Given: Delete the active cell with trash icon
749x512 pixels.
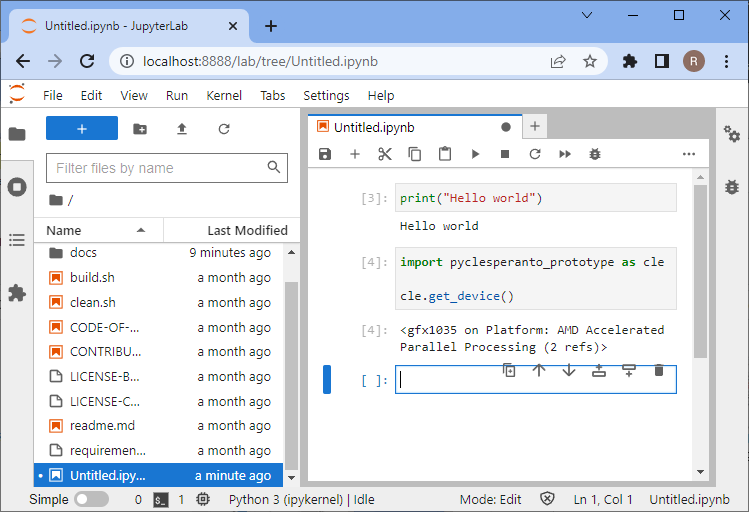Looking at the screenshot, I should tap(658, 370).
